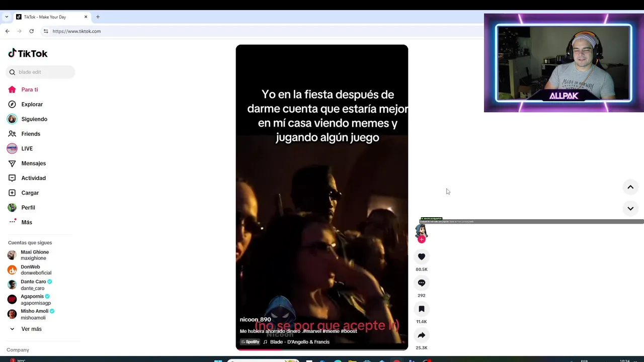
Task: Click the Explorar compass icon
Action: pyautogui.click(x=12, y=104)
